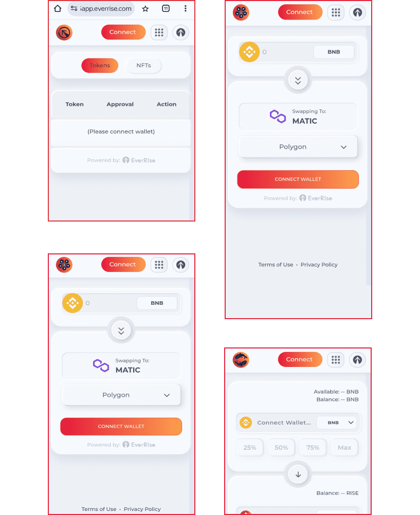Select the 25% amount option
The height and width of the screenshot is (515, 420).
coord(250,447)
